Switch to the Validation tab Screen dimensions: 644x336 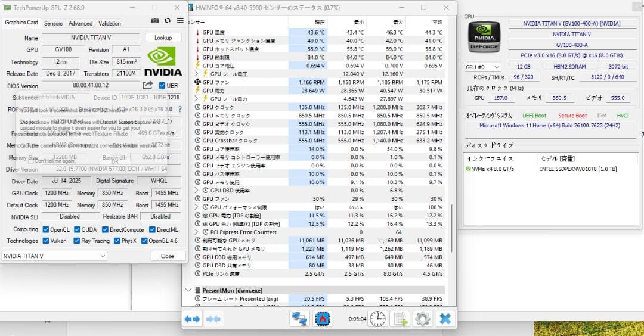110,23
